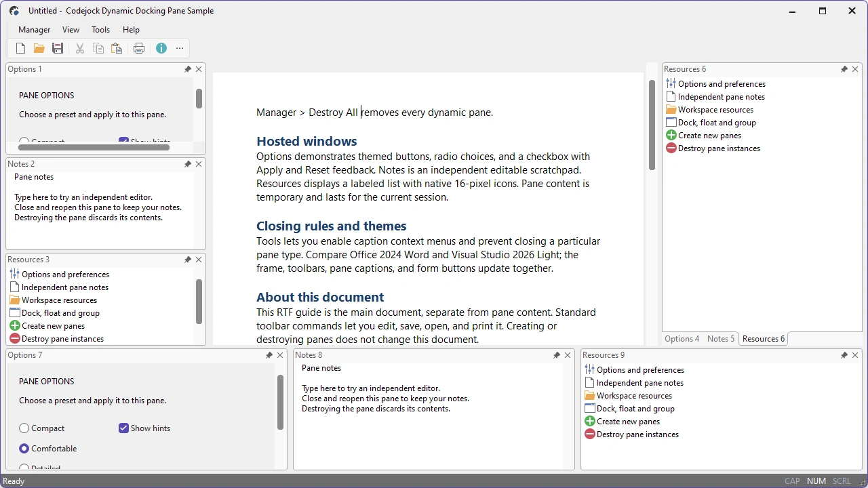
Task: Select Workspace resources in Resources 6
Action: [709, 110]
